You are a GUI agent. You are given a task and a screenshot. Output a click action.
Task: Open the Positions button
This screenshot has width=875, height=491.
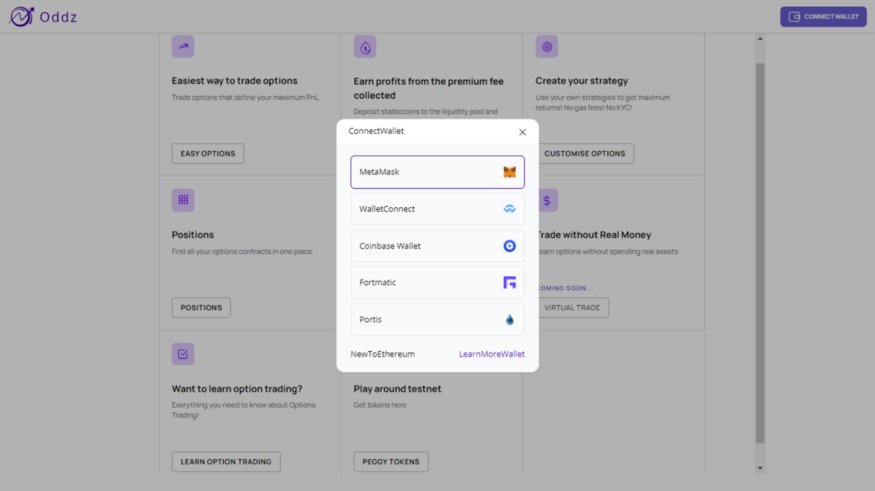pos(201,307)
